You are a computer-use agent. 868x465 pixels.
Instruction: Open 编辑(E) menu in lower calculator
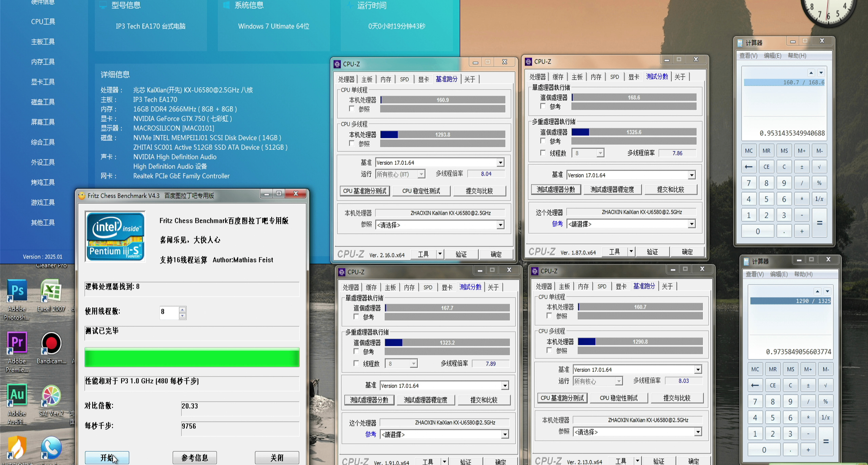[779, 274]
